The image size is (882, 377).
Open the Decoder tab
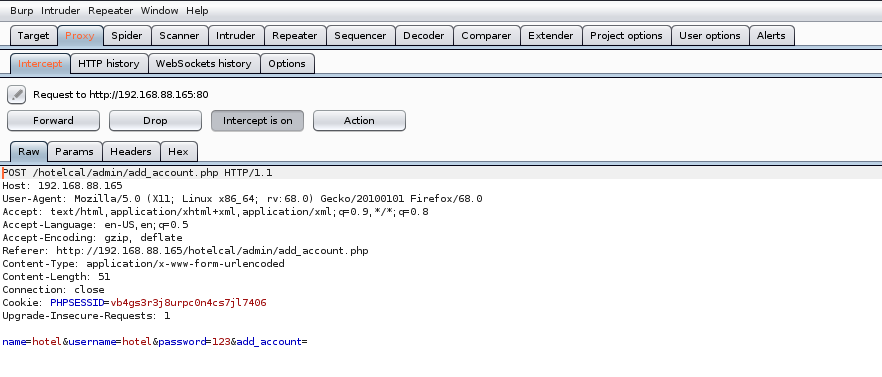point(424,35)
